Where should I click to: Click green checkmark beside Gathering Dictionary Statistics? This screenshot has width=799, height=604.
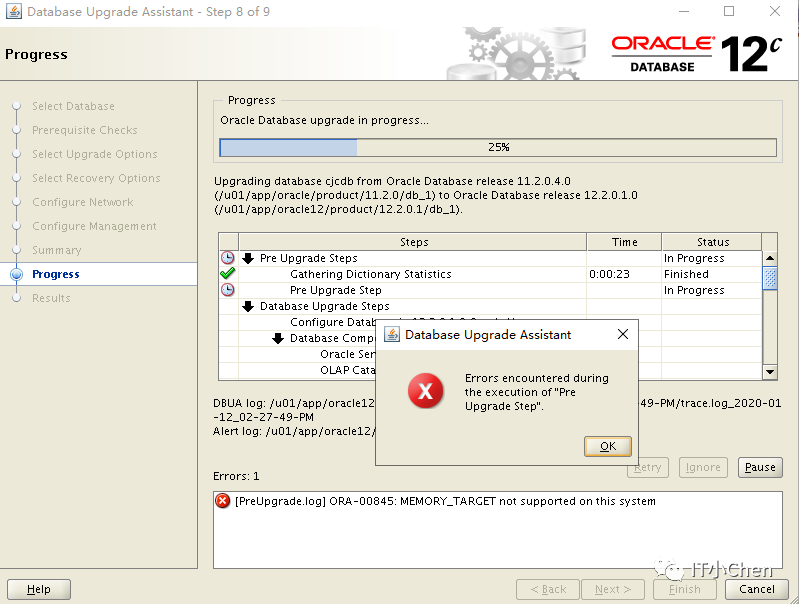coord(227,274)
